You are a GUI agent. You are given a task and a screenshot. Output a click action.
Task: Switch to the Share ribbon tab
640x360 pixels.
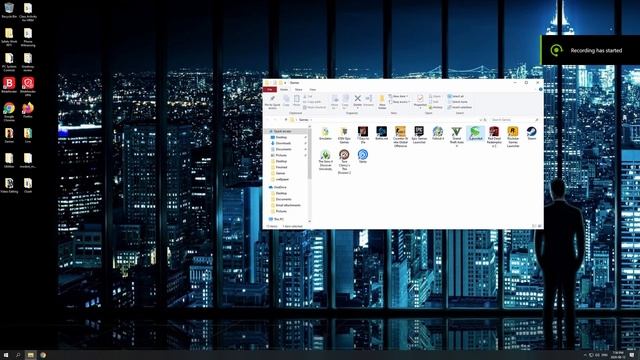tap(298, 89)
